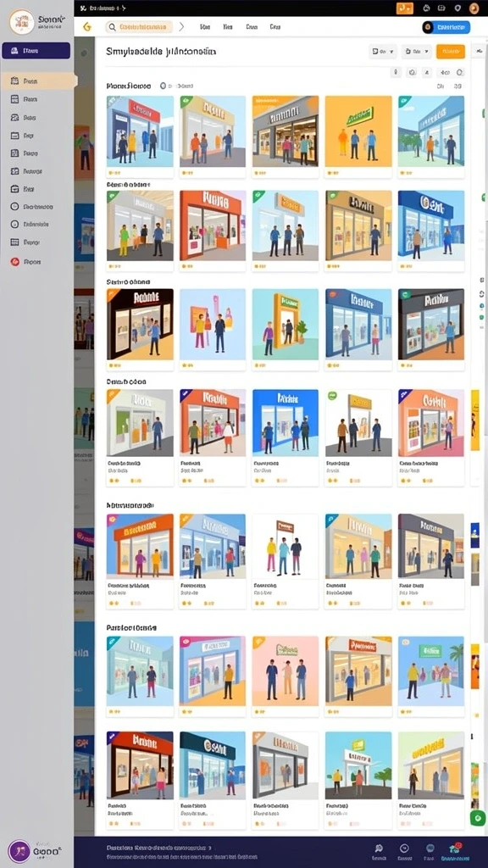Image resolution: width=488 pixels, height=868 pixels.
Task: Click the shield icon in the top bar
Action: (x=457, y=8)
